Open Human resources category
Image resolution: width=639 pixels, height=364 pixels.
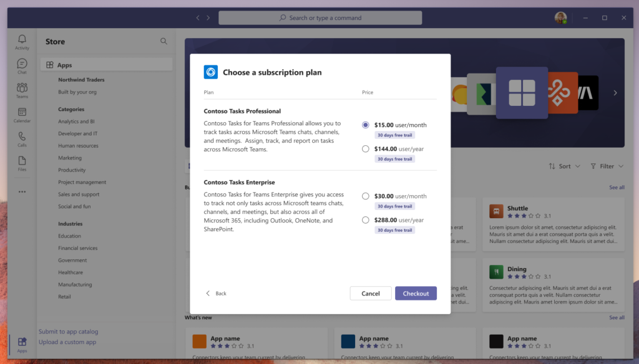pos(78,146)
